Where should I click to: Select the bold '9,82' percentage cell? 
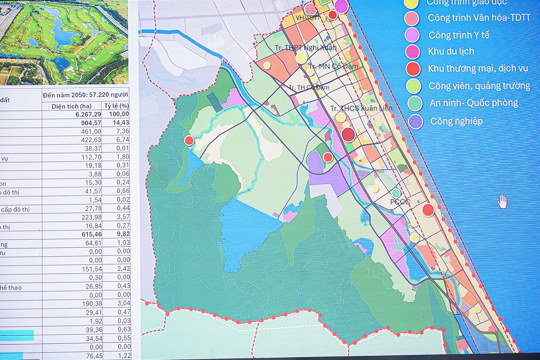pyautogui.click(x=123, y=234)
